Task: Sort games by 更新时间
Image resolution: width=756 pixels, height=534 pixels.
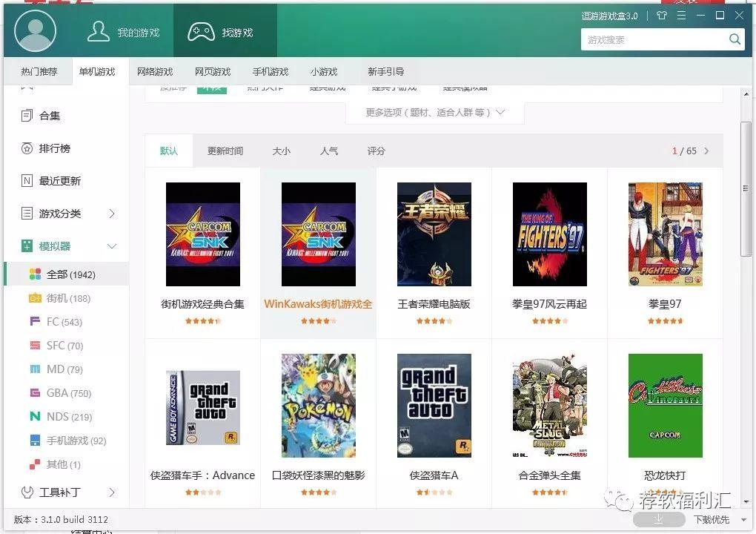Action: 225,151
